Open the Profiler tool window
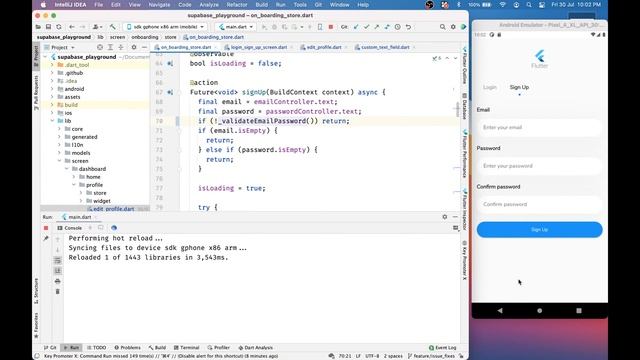640x360 pixels. pos(218,348)
